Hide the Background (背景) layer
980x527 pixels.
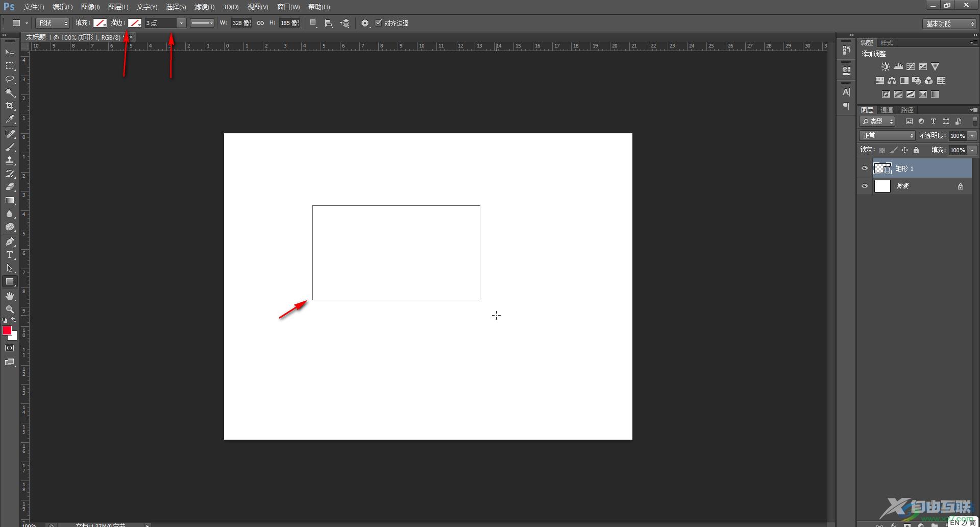[865, 186]
